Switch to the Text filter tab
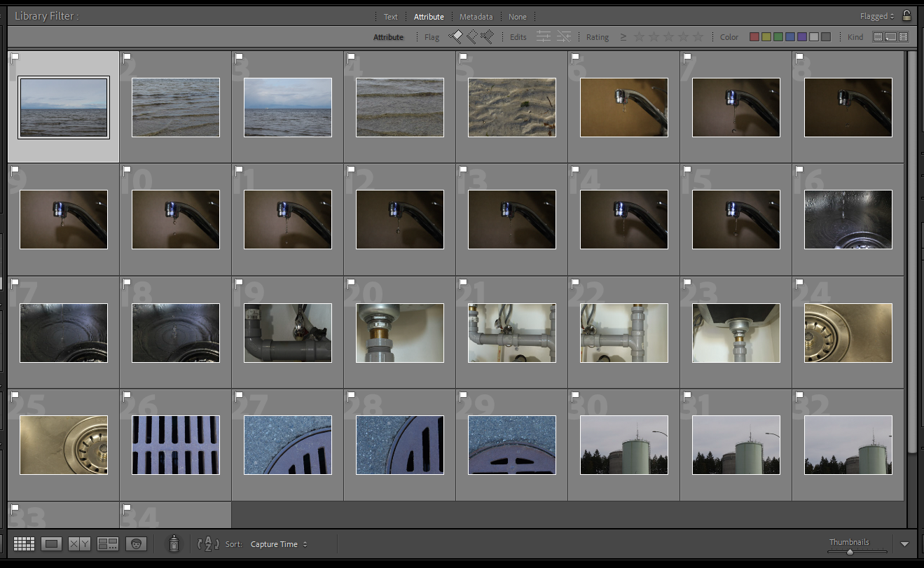Screen dimensions: 924x568 [390, 17]
